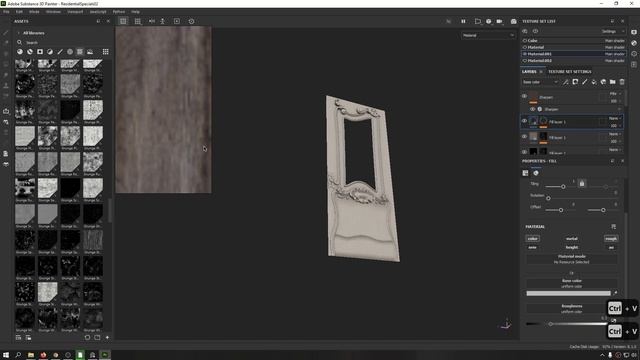
Task: Expand the All libraries tree
Action: pyautogui.click(x=18, y=33)
